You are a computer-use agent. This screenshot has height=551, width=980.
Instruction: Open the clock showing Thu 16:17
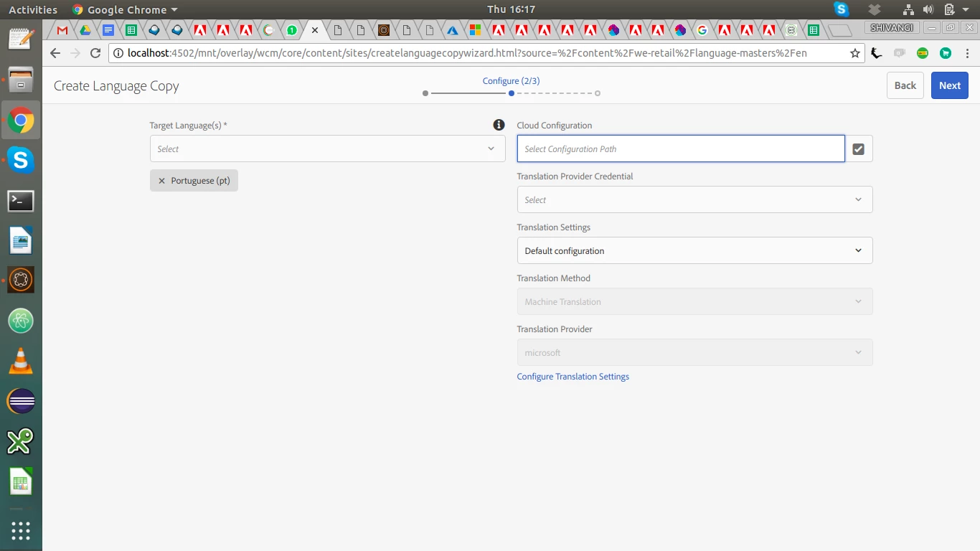[511, 9]
